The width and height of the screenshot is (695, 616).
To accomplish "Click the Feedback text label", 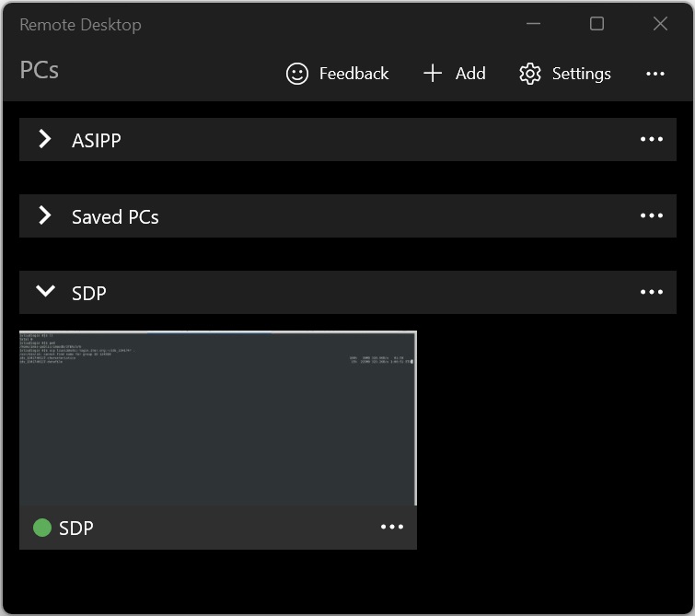I will [x=353, y=74].
